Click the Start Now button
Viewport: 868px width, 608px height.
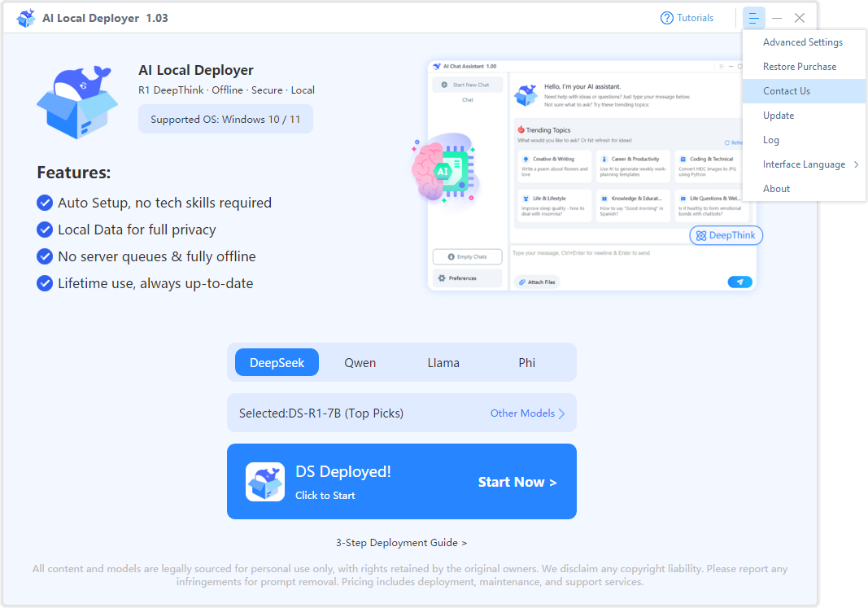click(x=517, y=481)
